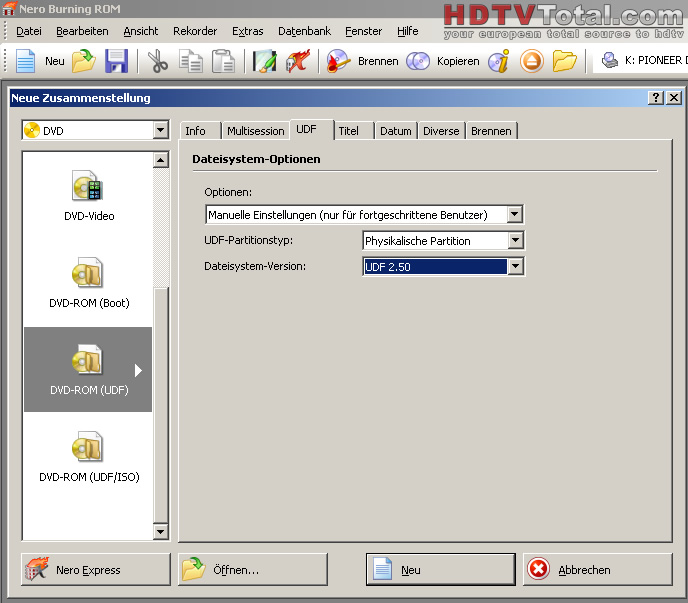Expand the Dateisystem-Version dropdown
This screenshot has width=688, height=603.
[x=515, y=267]
